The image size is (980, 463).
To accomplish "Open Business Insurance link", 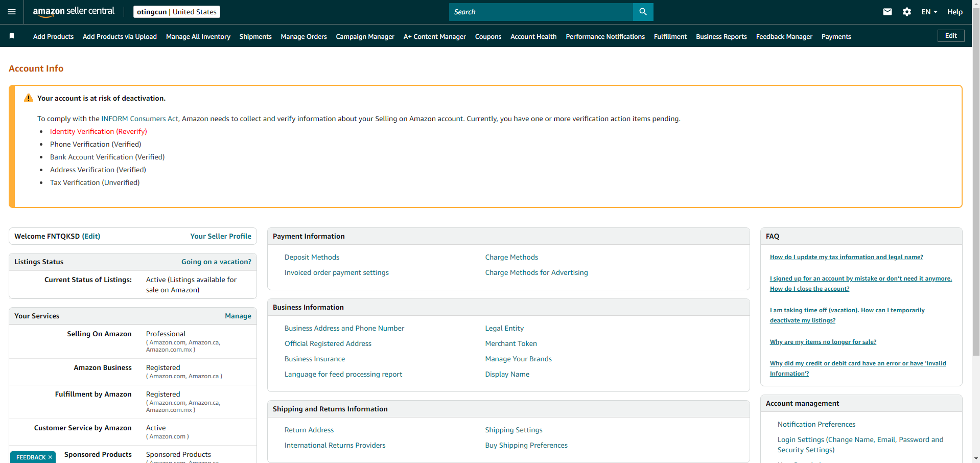I will click(x=315, y=359).
